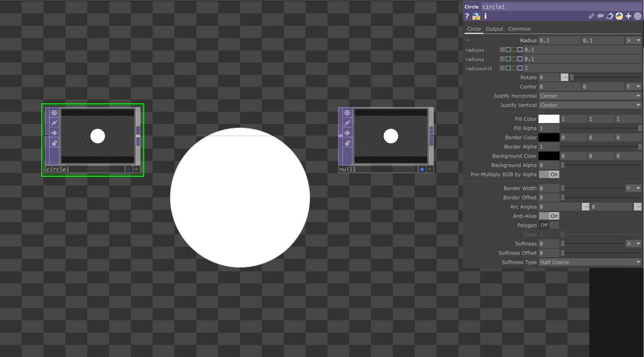Click the copy parameters clipboard icon
This screenshot has height=357, width=644.
610,16
